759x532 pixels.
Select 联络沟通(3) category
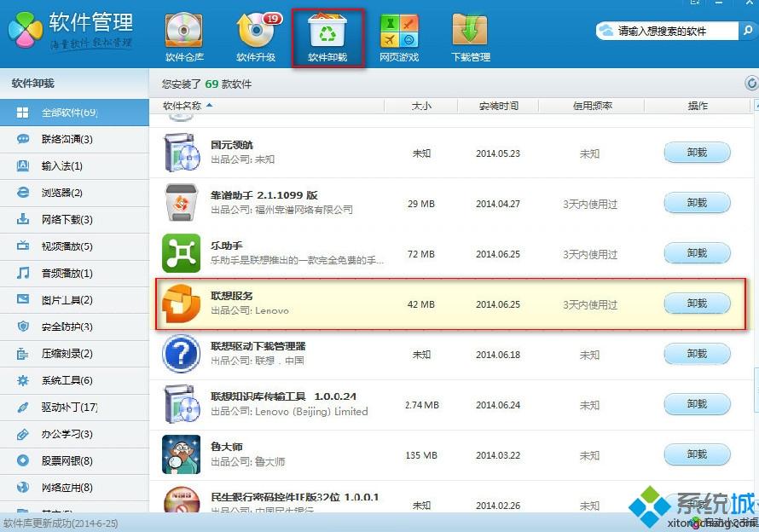(x=74, y=140)
